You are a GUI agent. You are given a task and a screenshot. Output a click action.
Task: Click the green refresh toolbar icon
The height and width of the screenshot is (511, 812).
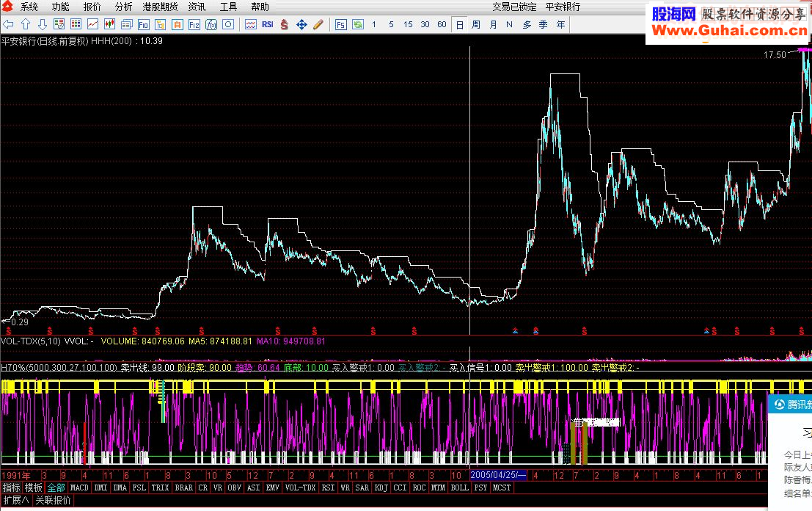coord(358,24)
